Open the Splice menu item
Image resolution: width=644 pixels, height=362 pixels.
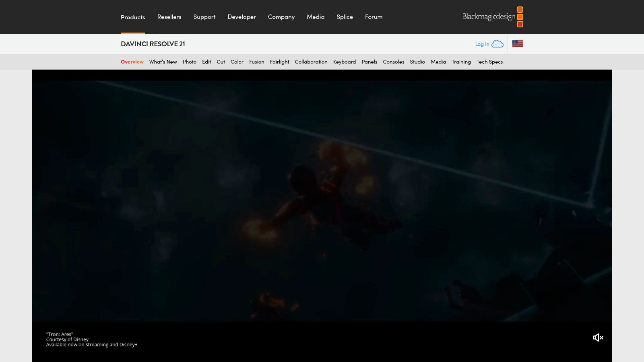click(345, 17)
